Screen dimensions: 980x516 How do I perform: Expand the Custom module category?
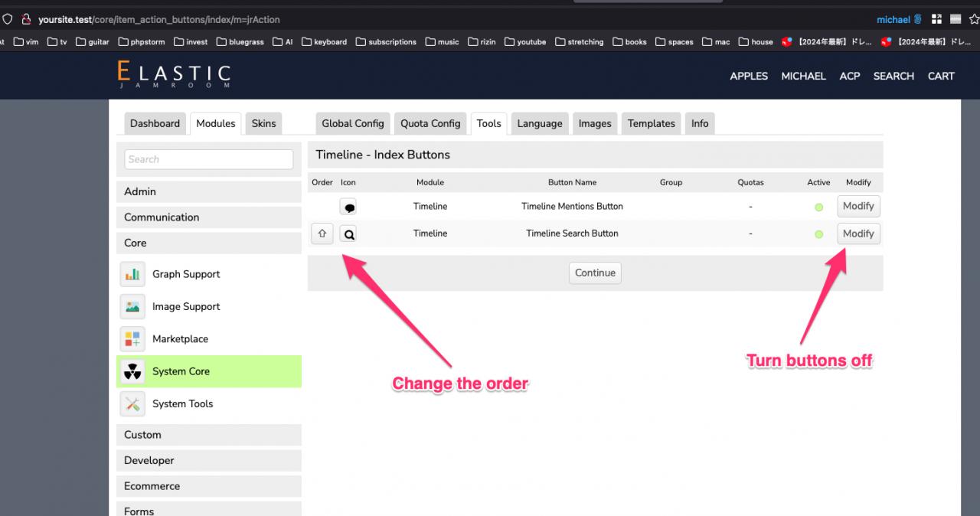[x=209, y=435]
